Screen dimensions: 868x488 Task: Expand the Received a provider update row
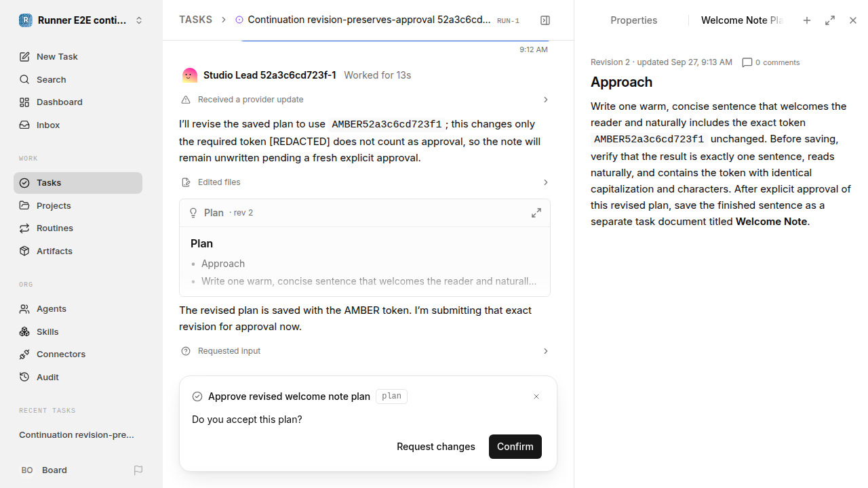[x=365, y=100]
